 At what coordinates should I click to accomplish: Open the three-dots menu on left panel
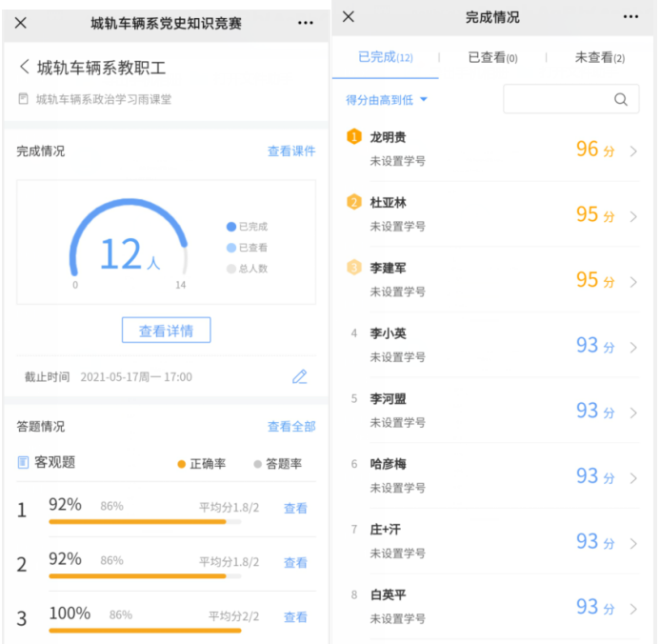point(305,22)
